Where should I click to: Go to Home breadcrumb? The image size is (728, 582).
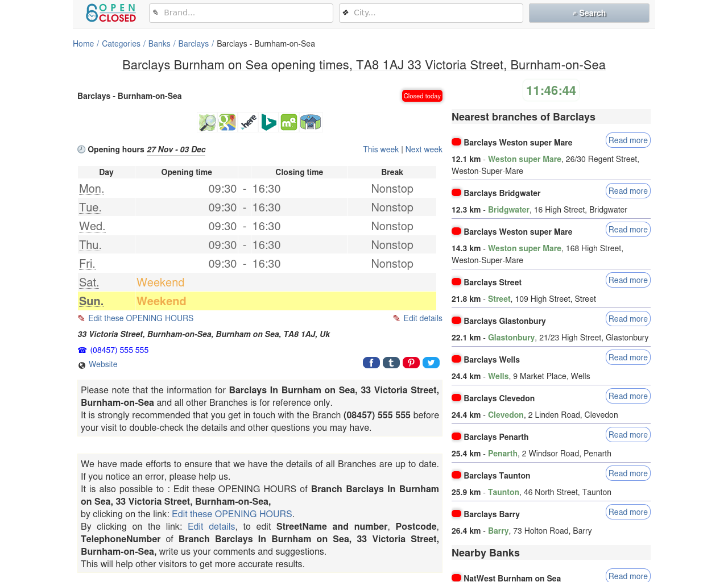tap(83, 44)
